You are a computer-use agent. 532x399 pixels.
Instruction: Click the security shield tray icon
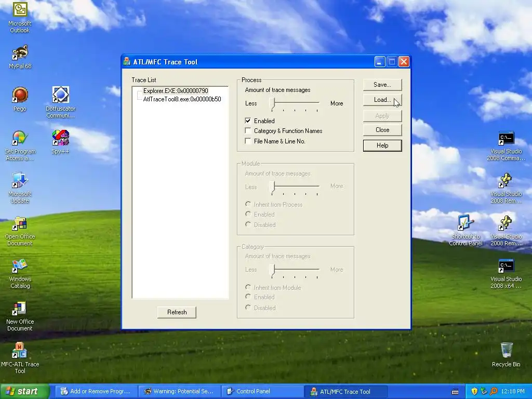[474, 391]
